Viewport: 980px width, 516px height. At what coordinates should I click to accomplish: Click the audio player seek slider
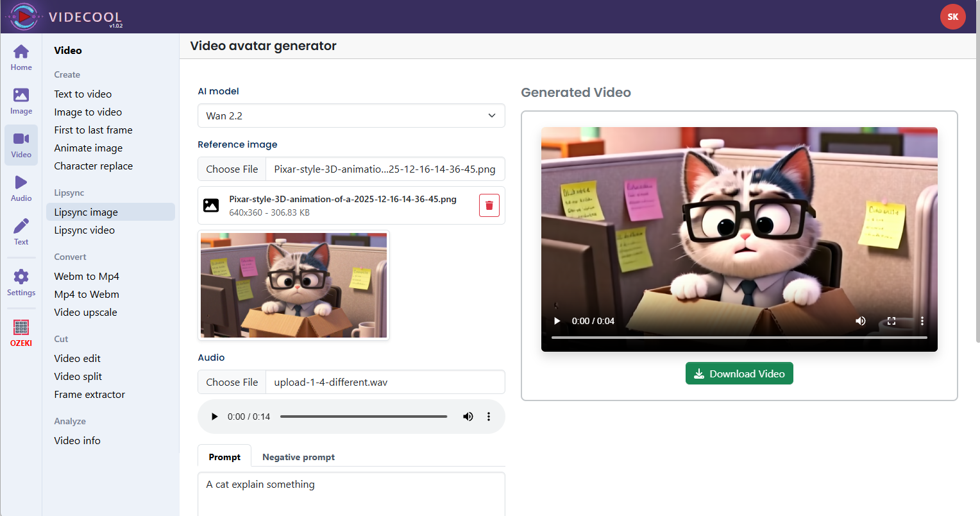364,417
